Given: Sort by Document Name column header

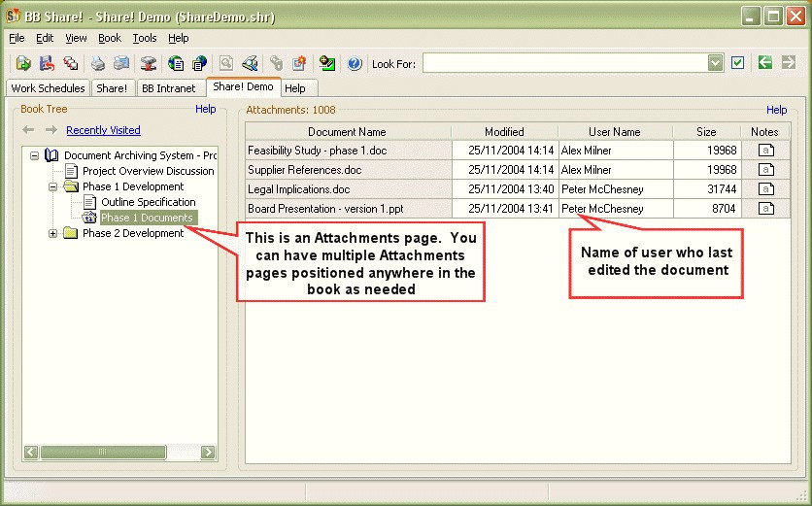Looking at the screenshot, I should click(348, 131).
